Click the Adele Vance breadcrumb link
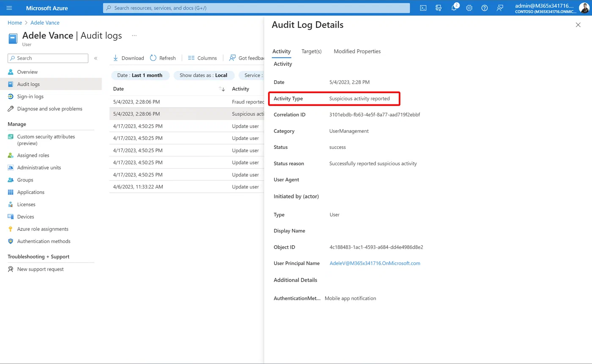Image resolution: width=592 pixels, height=364 pixels. 45,22
